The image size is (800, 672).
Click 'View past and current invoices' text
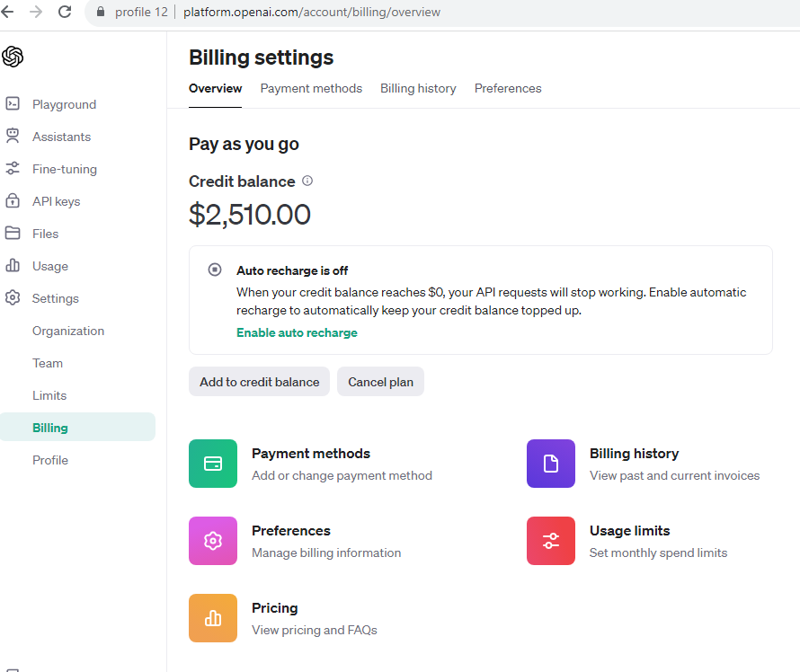pos(674,475)
